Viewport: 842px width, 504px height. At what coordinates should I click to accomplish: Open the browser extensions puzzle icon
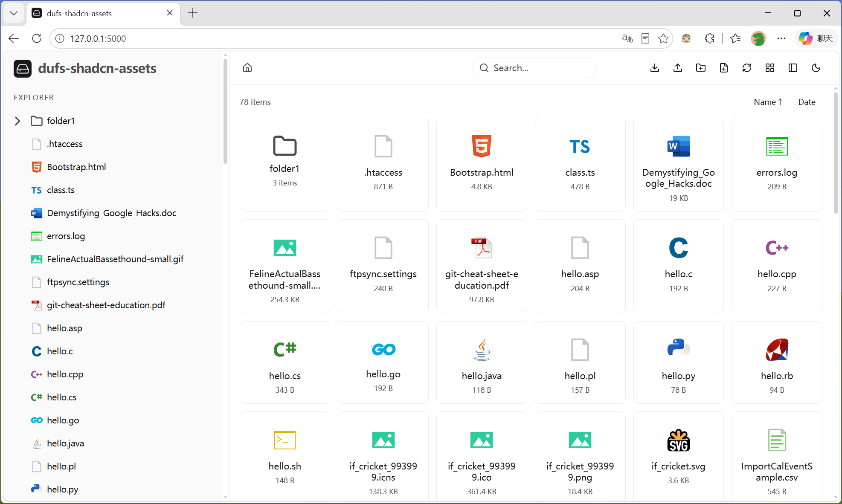click(x=709, y=38)
